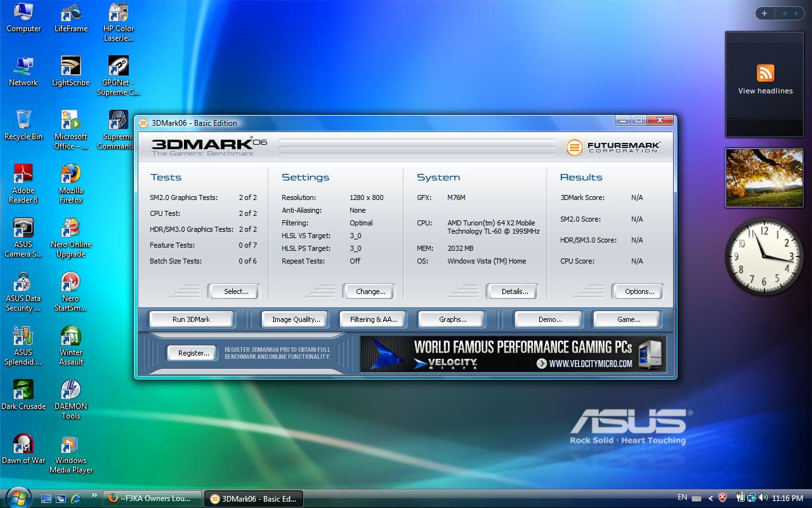This screenshot has width=812, height=508.
Task: Open ASUS Data Security shortcut
Action: click(x=23, y=292)
